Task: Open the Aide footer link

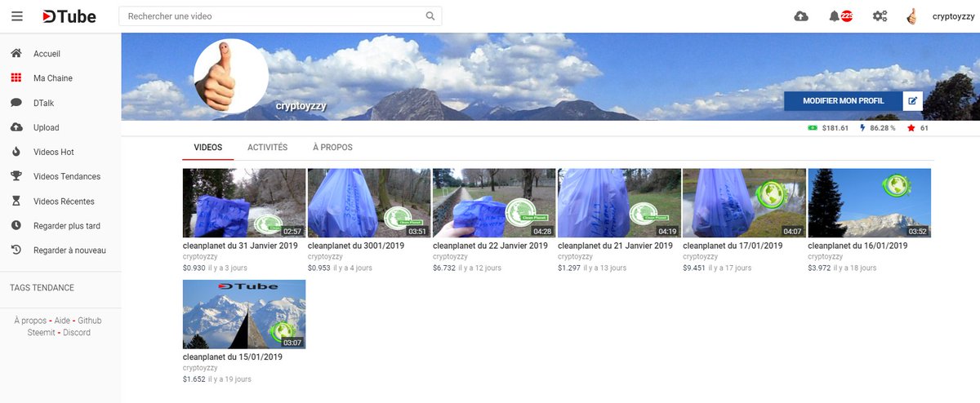Action: [62, 321]
